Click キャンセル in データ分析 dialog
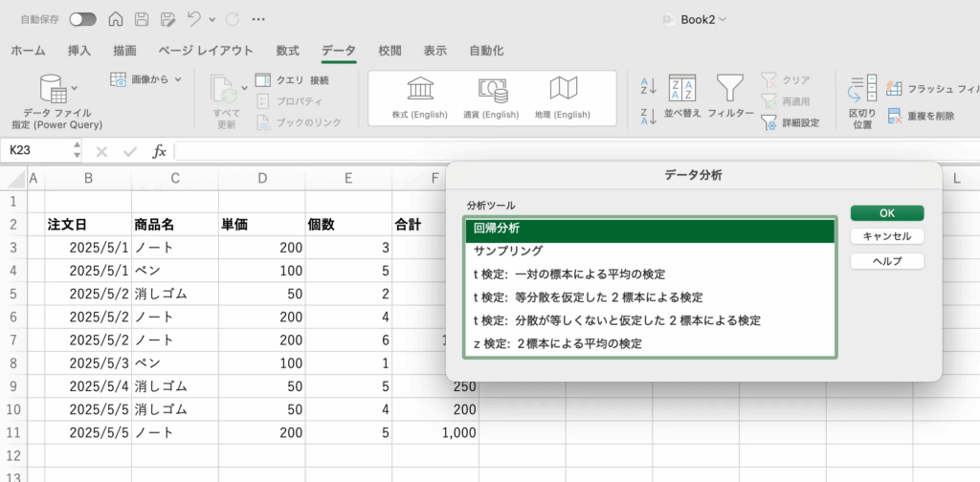The width and height of the screenshot is (980, 482). (887, 236)
